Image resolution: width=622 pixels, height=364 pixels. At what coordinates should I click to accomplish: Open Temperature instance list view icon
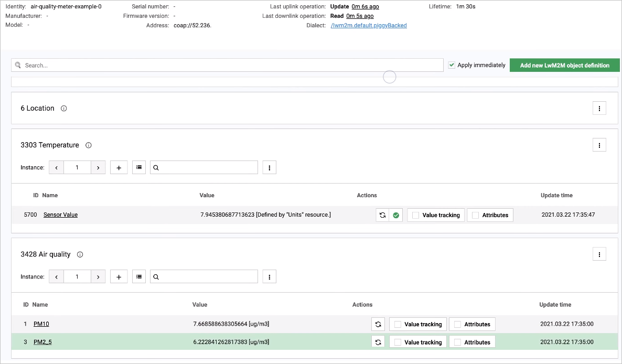tap(139, 167)
